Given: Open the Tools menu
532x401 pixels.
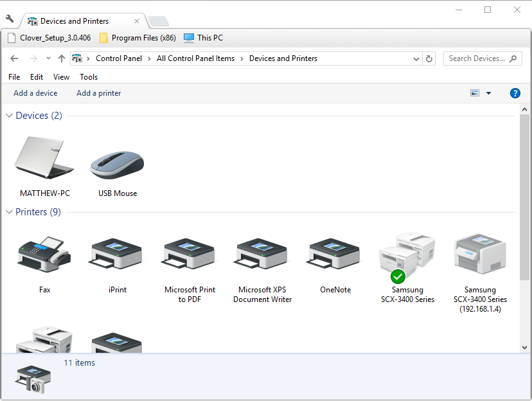Looking at the screenshot, I should point(89,77).
